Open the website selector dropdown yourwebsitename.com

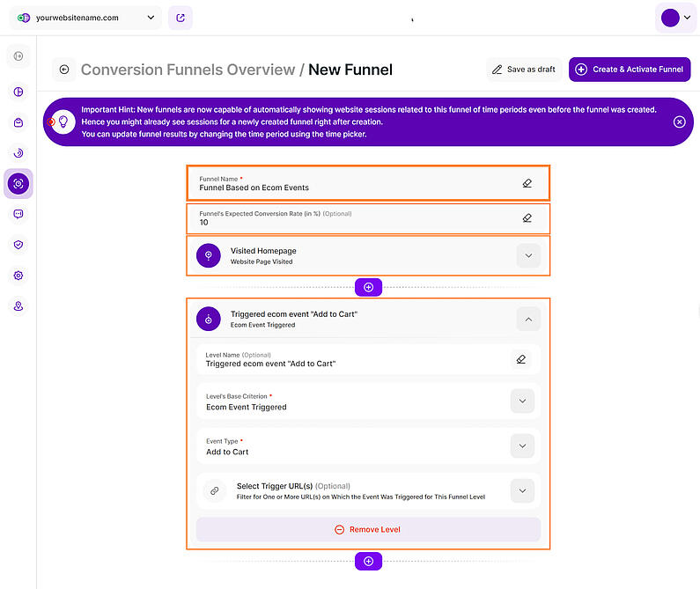pyautogui.click(x=85, y=18)
